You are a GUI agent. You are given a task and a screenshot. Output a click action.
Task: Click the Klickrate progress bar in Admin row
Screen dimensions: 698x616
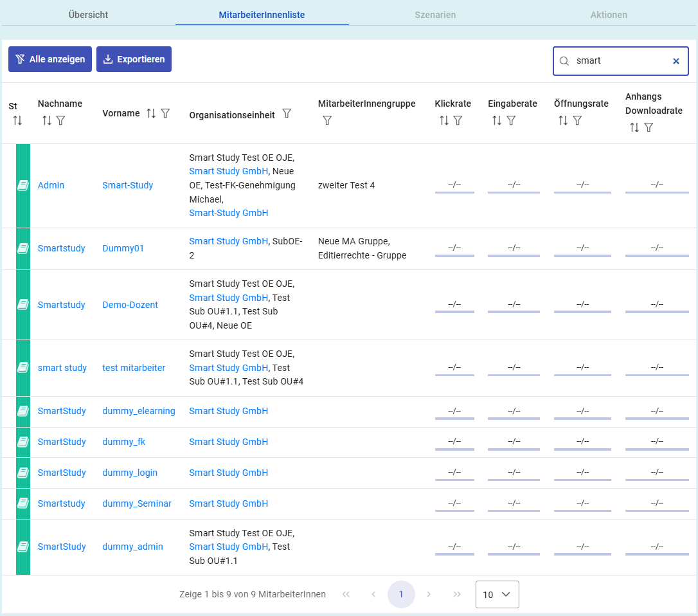pos(454,192)
